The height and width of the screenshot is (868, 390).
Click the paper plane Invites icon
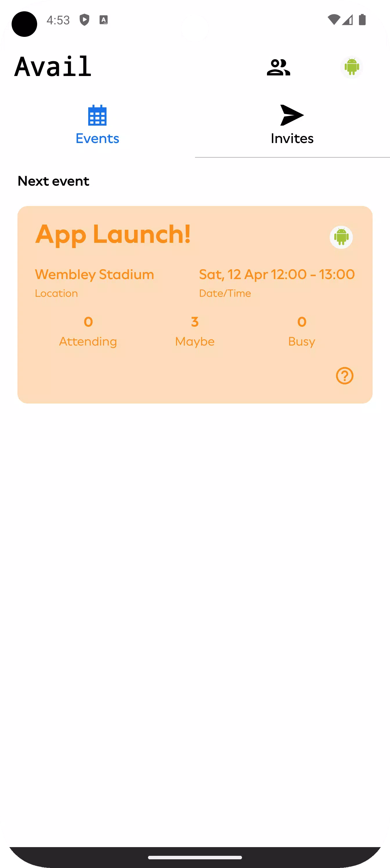point(292,115)
